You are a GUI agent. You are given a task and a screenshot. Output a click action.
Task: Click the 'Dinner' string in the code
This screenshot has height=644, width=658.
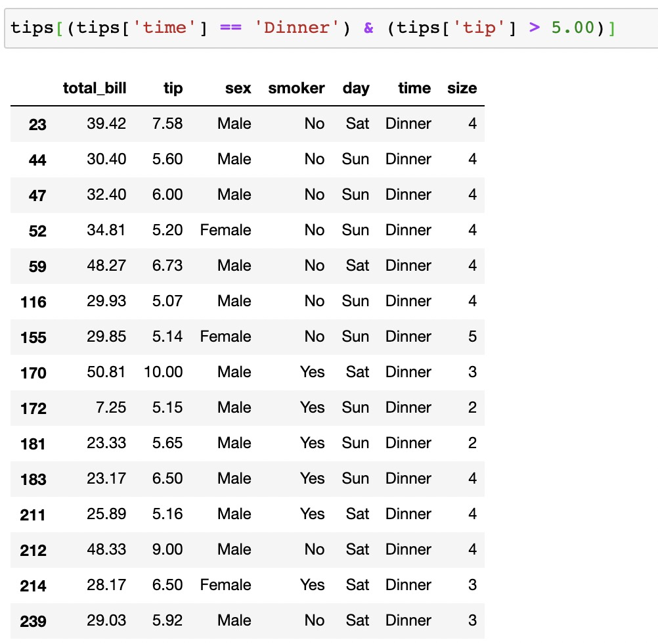pos(297,28)
